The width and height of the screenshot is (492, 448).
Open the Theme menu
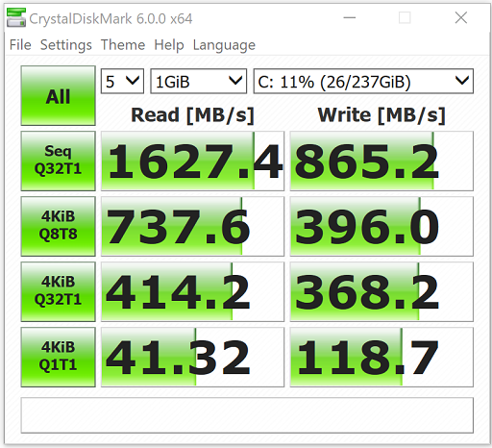[x=123, y=45]
